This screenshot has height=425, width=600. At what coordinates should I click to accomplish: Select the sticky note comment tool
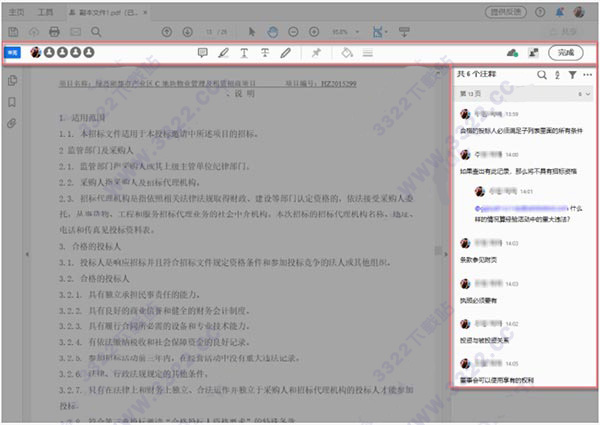pos(202,53)
